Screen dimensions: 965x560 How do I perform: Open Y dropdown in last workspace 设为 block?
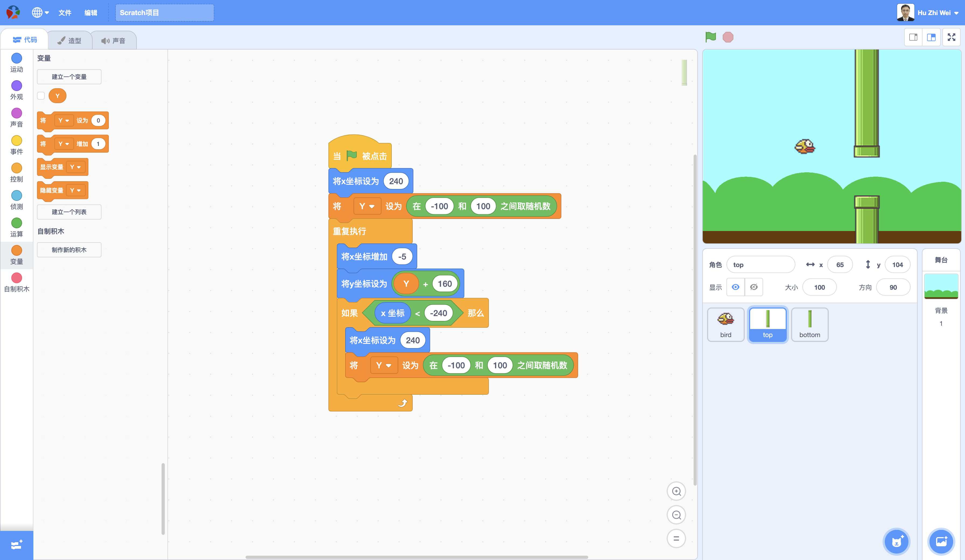click(384, 365)
